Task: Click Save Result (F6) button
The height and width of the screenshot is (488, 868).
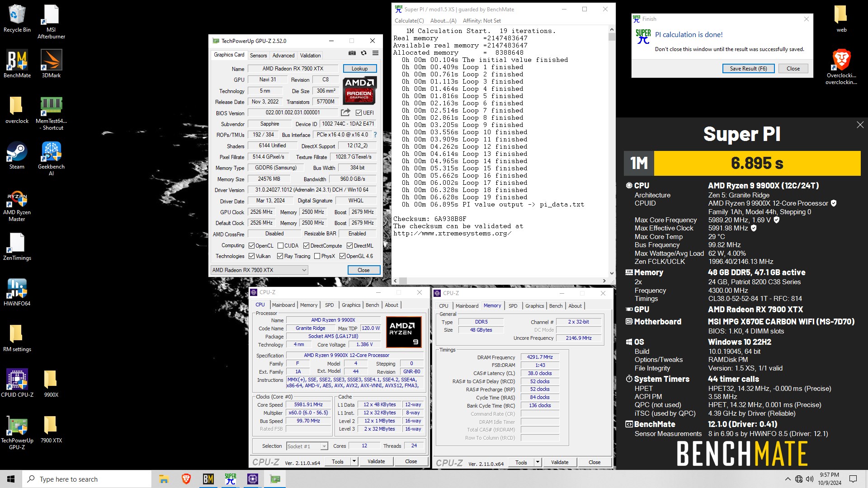Action: coord(748,69)
